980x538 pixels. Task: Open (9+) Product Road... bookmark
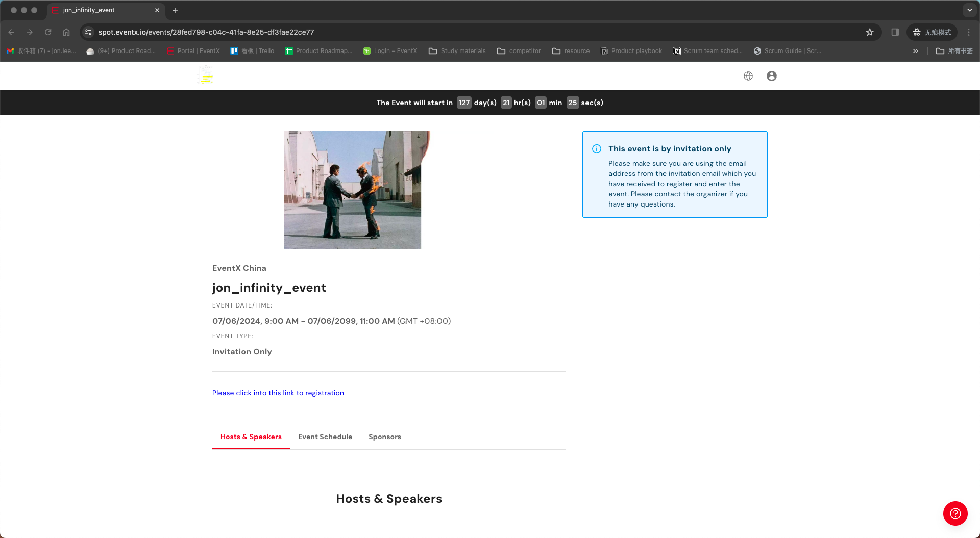pyautogui.click(x=121, y=51)
